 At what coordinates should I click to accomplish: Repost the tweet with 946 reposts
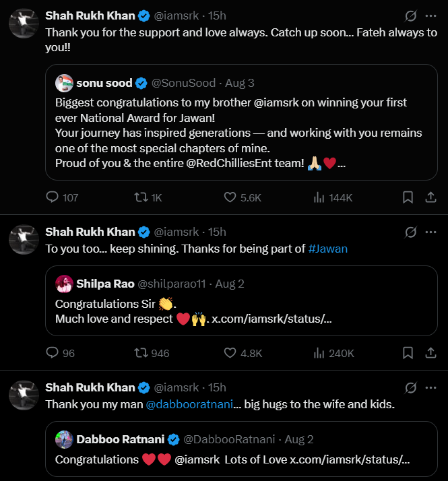(x=141, y=353)
